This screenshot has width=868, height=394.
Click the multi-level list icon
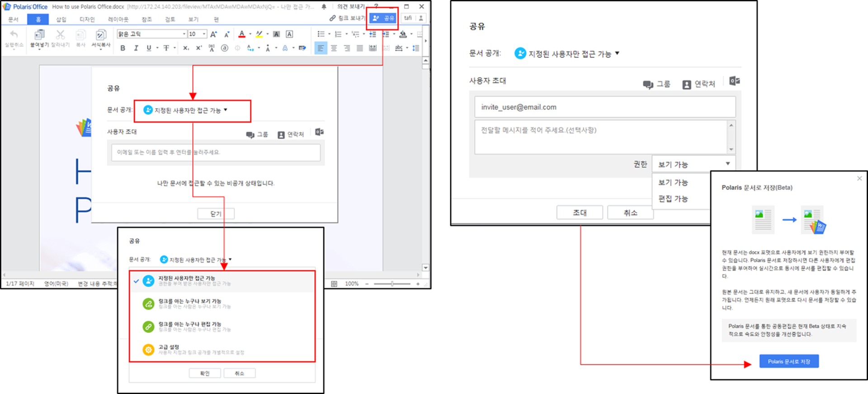point(355,34)
